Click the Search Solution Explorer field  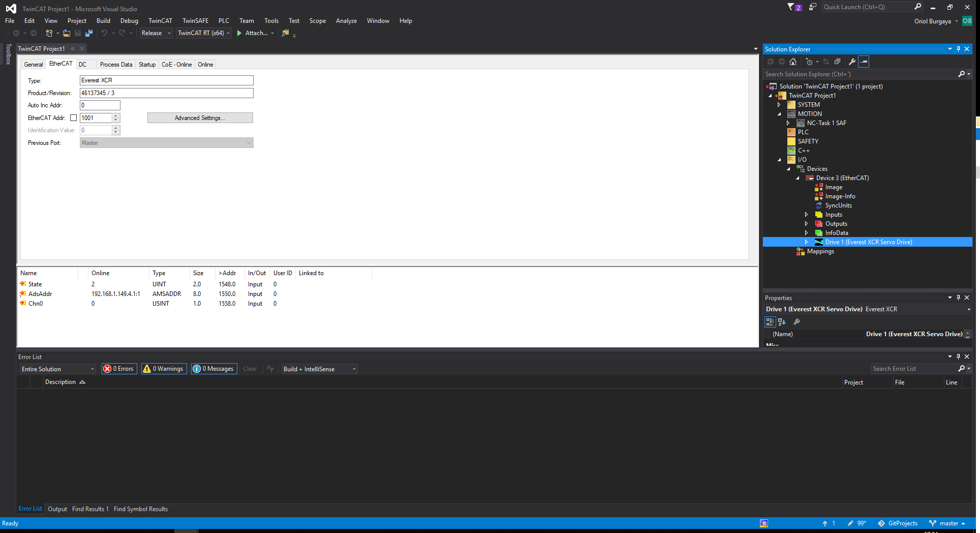click(859, 74)
